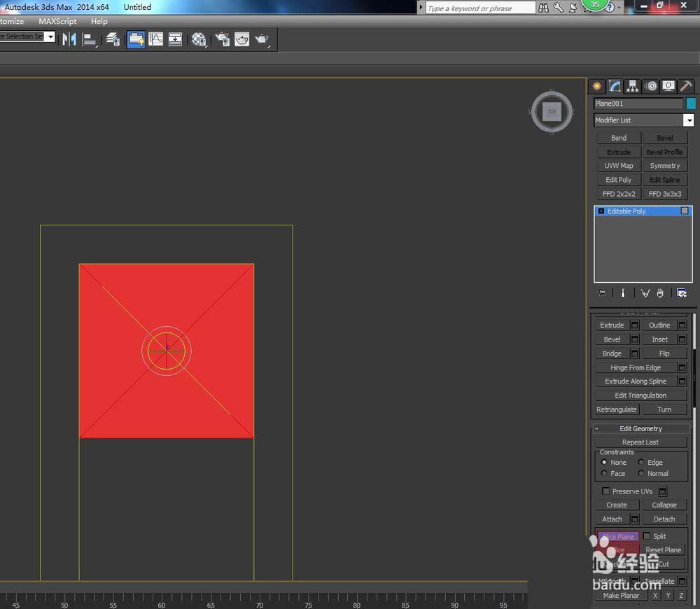Click the Symmetry modifier button

pyautogui.click(x=664, y=166)
